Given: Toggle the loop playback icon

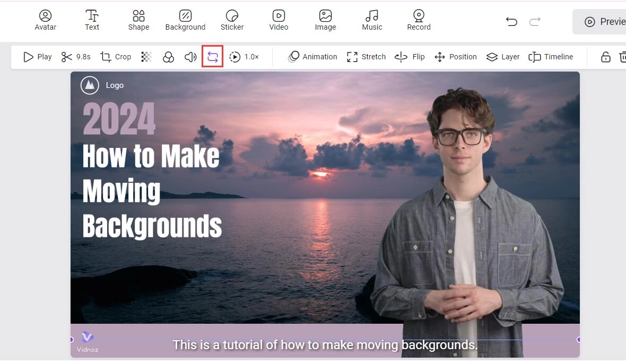Looking at the screenshot, I should [213, 57].
